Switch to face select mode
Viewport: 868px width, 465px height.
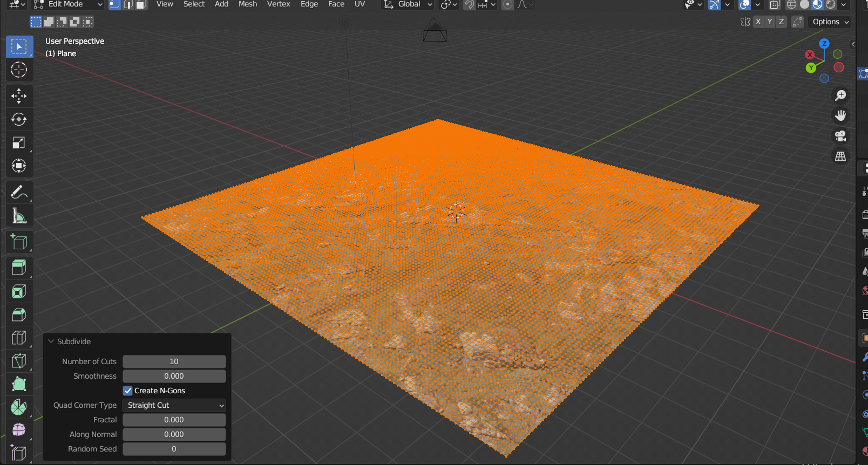click(x=141, y=4)
